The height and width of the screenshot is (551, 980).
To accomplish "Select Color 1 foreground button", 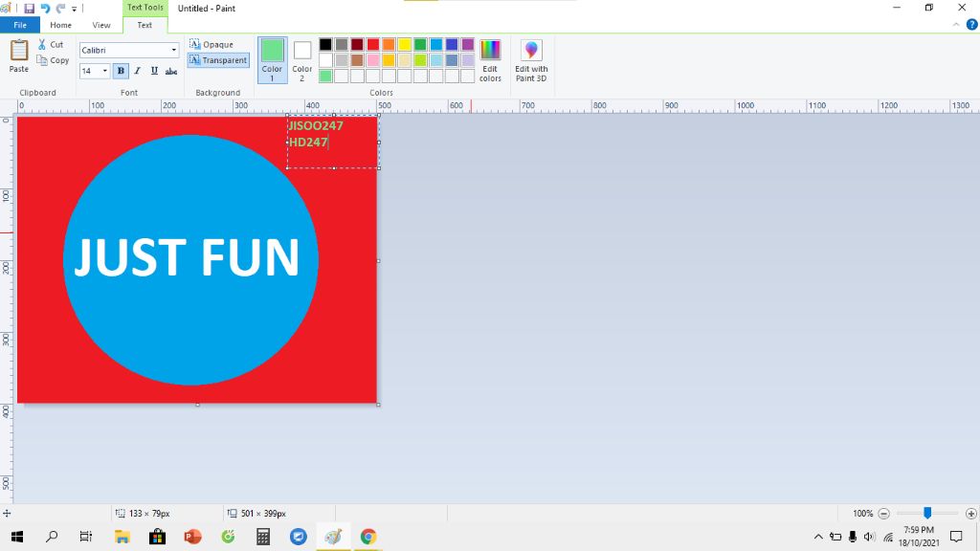I will [272, 60].
